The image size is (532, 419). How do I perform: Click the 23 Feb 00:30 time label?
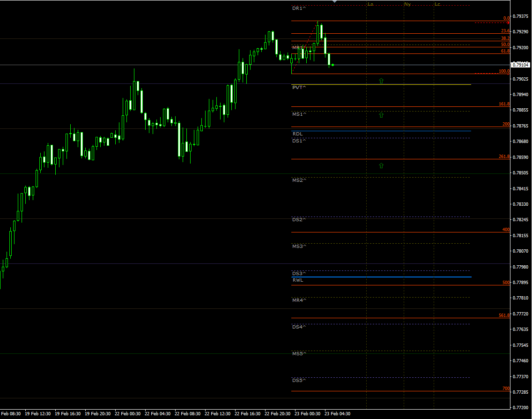(x=307, y=413)
